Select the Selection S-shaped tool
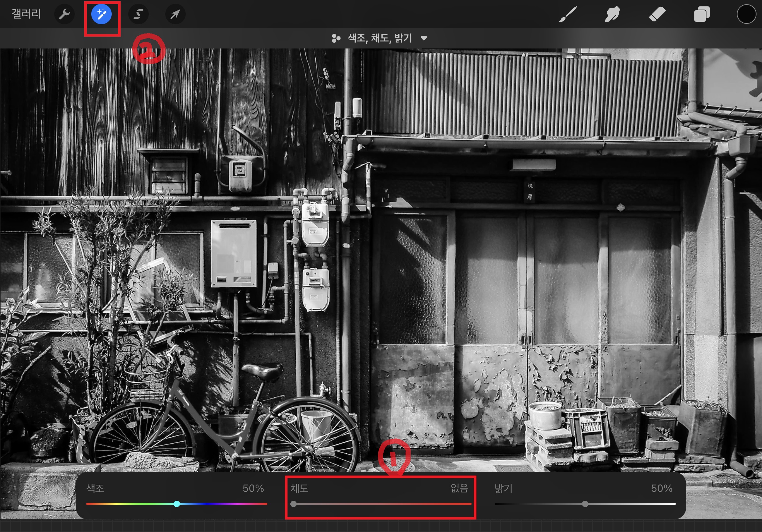Screen dimensions: 762x532 click(x=138, y=14)
